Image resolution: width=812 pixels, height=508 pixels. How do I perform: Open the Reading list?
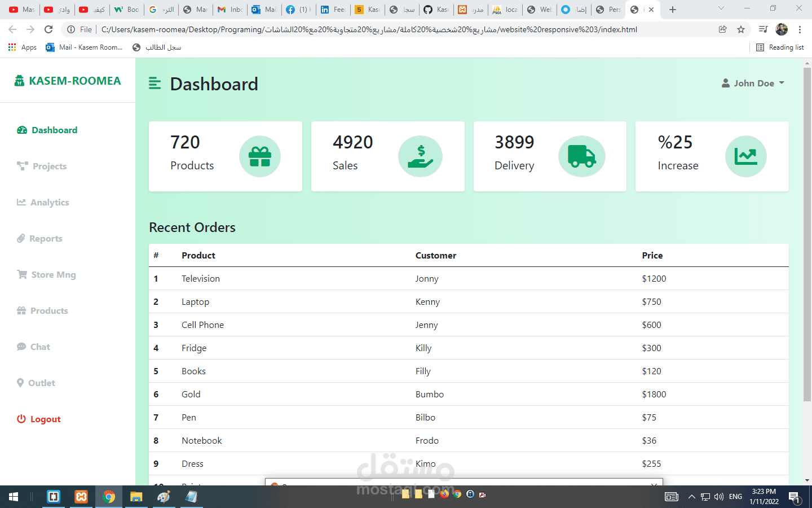coord(780,47)
